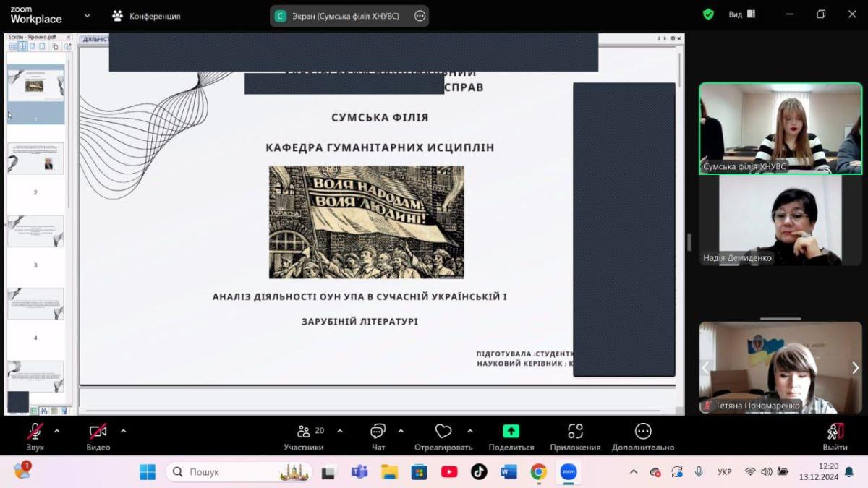868x488 pixels.
Task: Open the Zoom Workplace dropdown chevron
Action: [x=88, y=15]
